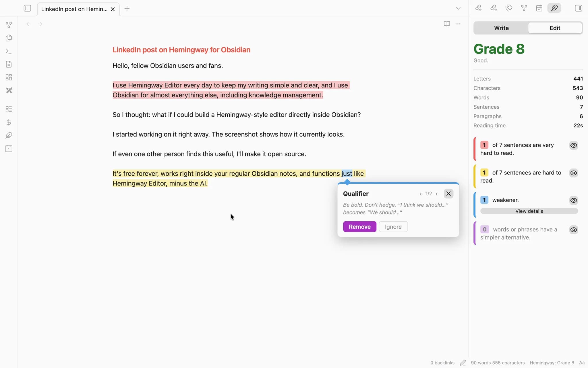Switch to the Edit mode tab
This screenshot has width=588, height=368.
click(x=555, y=28)
